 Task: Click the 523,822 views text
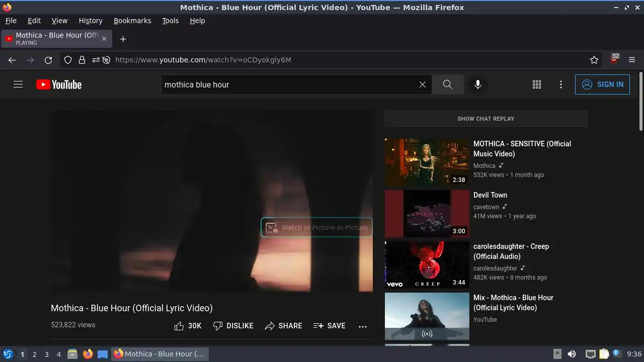[73, 325]
